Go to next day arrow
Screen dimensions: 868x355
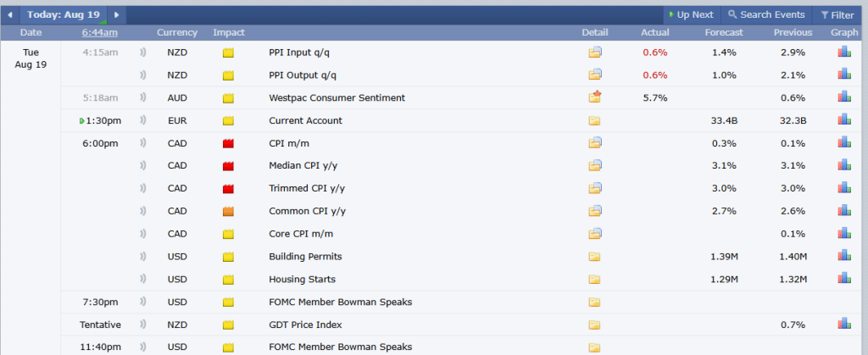(116, 14)
